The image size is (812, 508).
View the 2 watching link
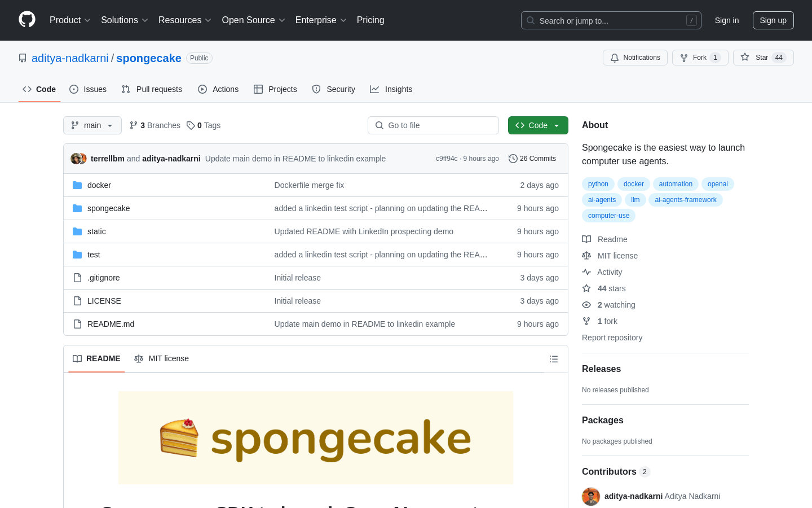pos(609,305)
